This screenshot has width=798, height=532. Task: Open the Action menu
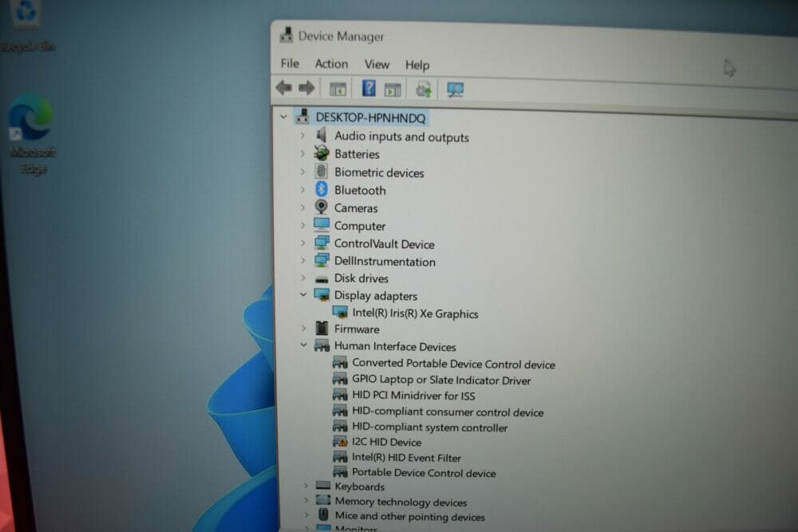pos(331,64)
